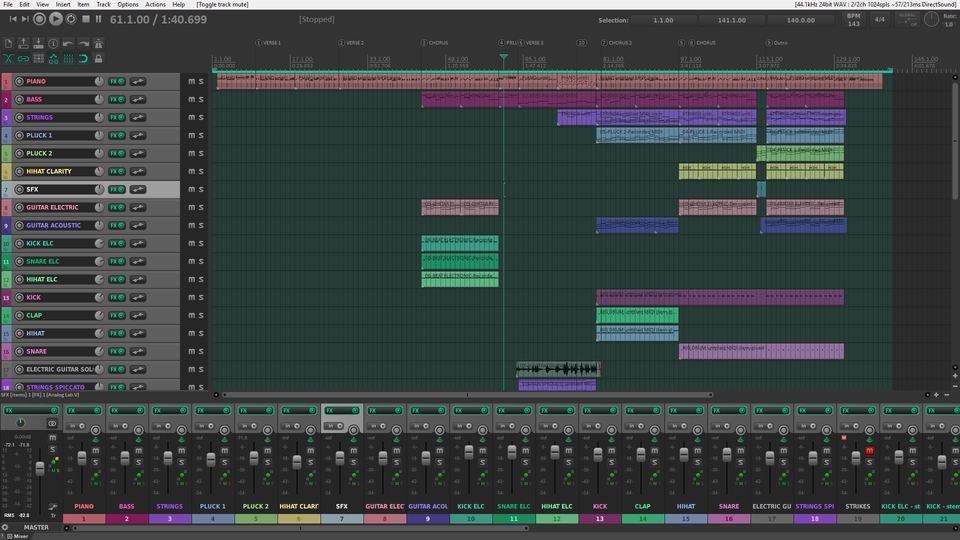Open the File menu
The height and width of the screenshot is (540, 960).
click(8, 4)
